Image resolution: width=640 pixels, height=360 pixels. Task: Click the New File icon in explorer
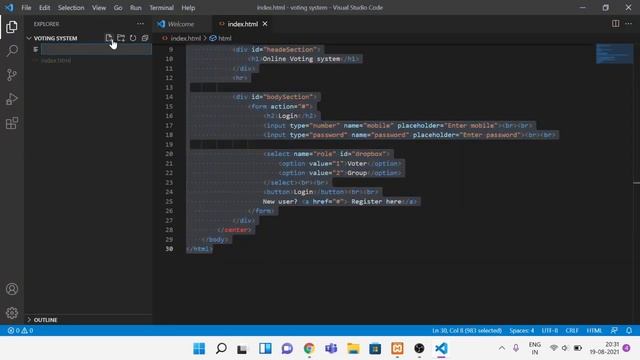click(x=109, y=38)
